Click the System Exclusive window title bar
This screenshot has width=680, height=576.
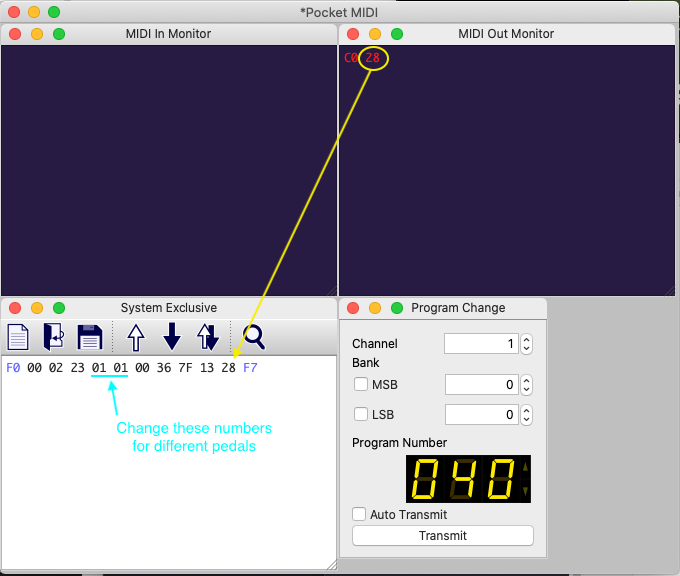click(169, 308)
